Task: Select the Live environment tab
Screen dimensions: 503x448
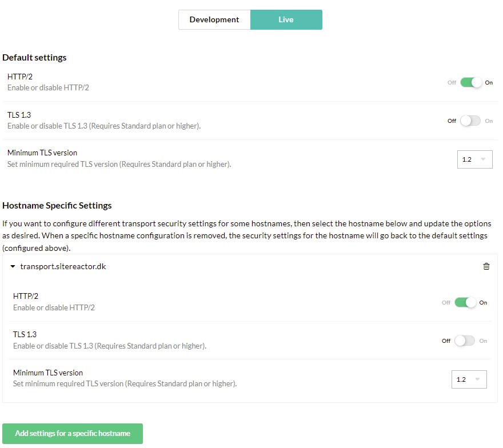Action: [286, 19]
